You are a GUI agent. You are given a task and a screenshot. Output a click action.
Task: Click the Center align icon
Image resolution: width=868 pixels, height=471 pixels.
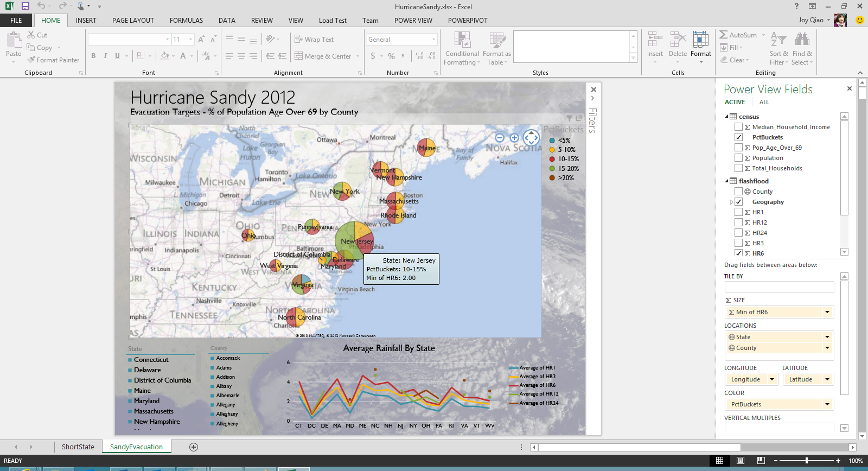tap(241, 56)
